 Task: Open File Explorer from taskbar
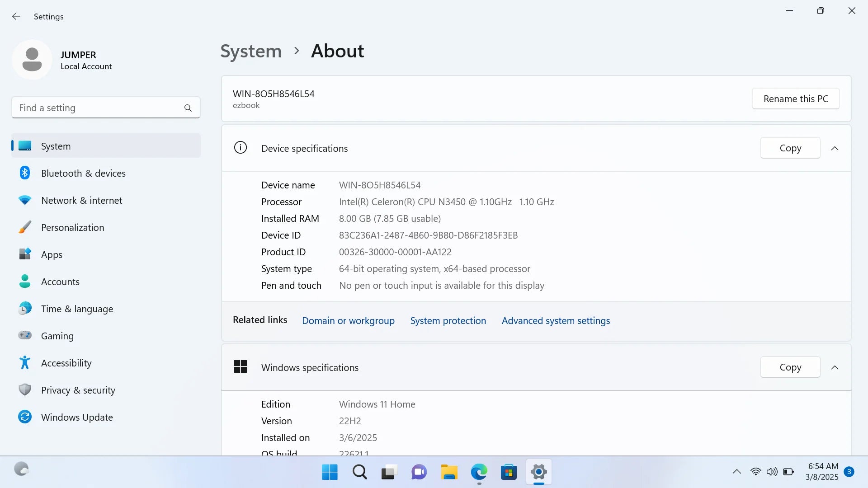449,472
